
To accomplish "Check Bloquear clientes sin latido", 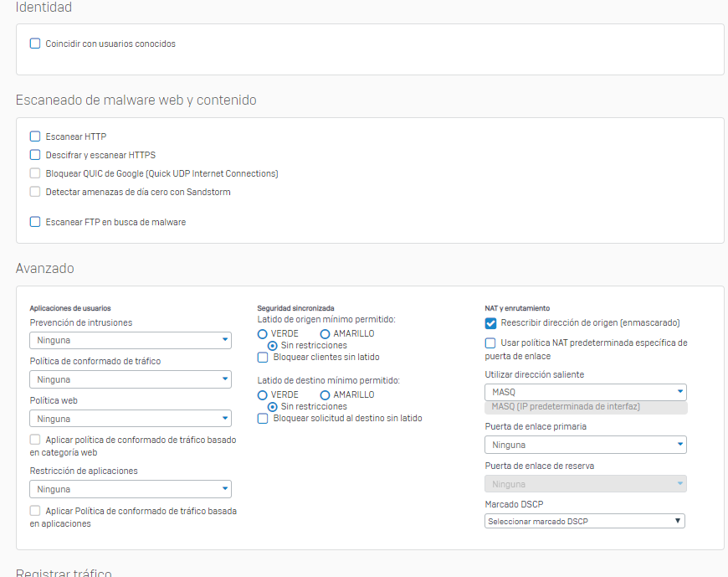I will tap(263, 358).
